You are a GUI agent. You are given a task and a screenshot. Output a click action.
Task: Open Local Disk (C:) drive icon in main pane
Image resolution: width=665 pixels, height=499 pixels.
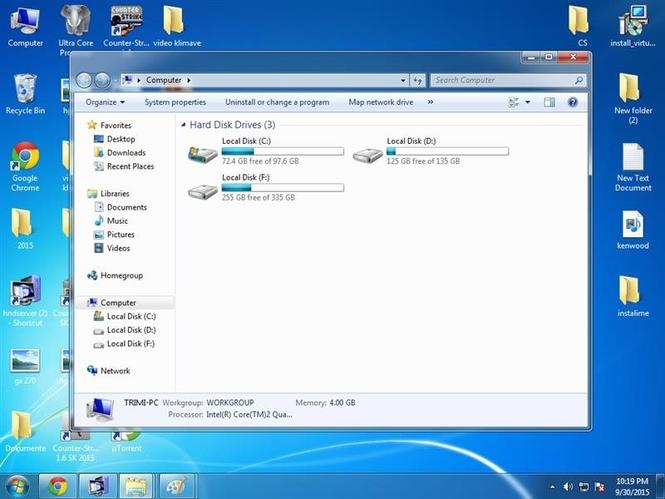click(x=203, y=154)
